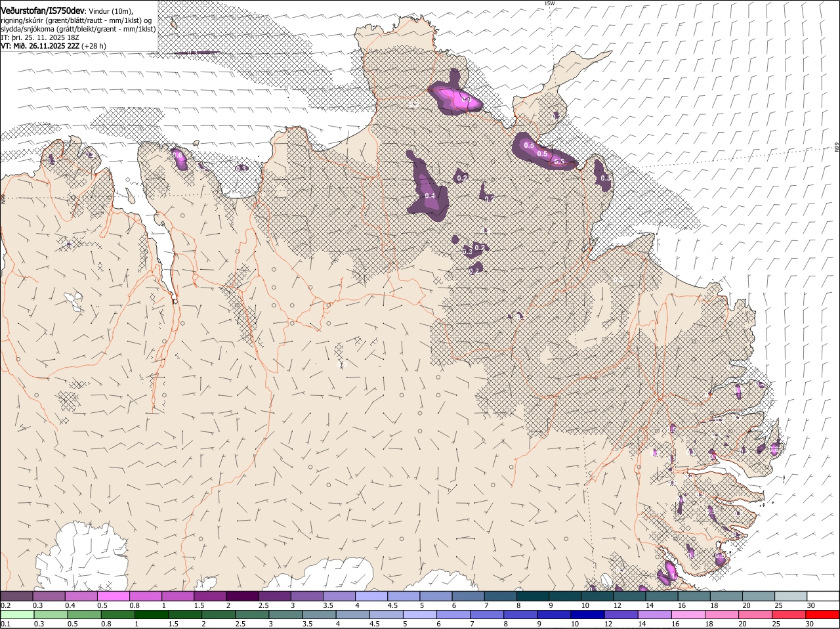The image size is (840, 629).
Task: Pick the white swatch ending the upper legend
Action: point(823,596)
